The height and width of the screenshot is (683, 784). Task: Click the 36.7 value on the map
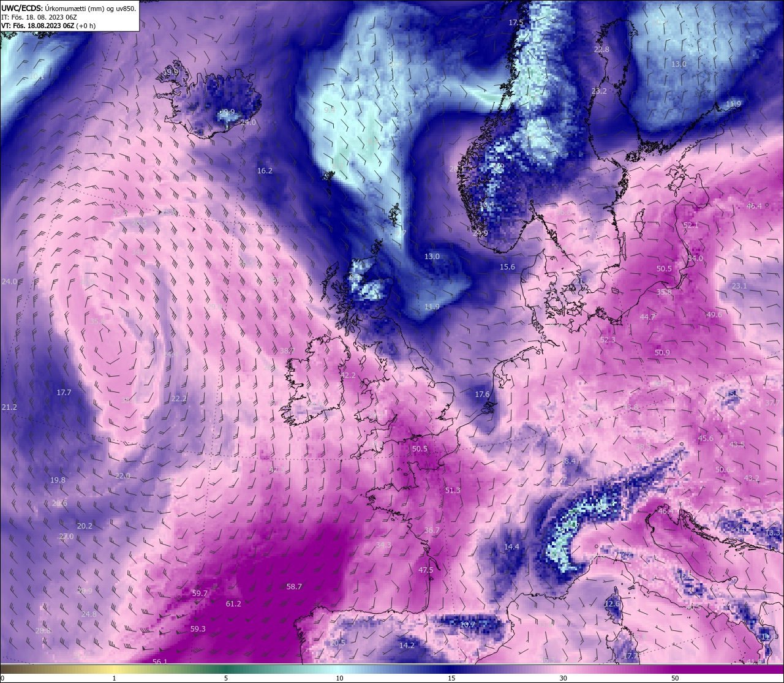pyautogui.click(x=432, y=530)
